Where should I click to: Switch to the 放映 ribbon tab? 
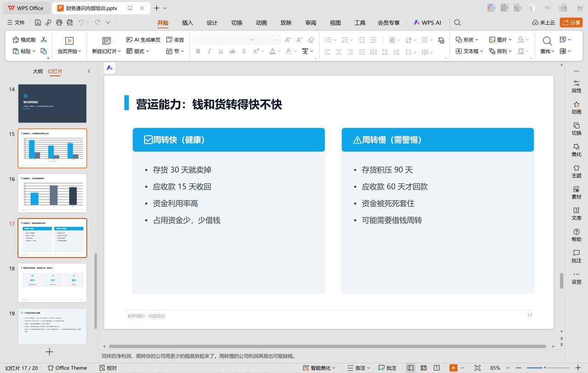pyautogui.click(x=286, y=23)
